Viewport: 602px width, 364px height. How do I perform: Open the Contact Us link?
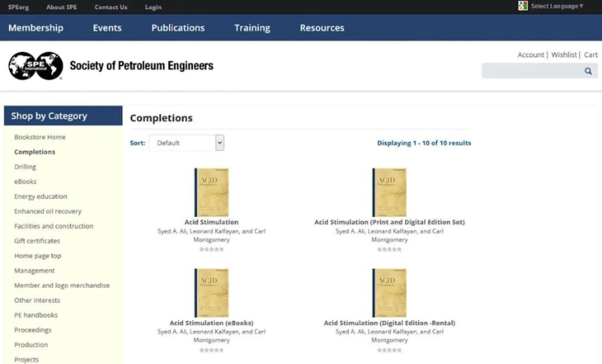111,6
